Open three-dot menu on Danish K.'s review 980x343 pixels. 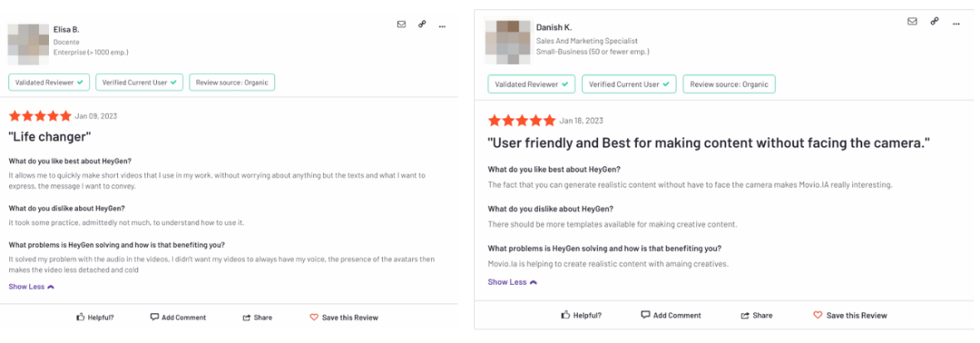coord(956,24)
